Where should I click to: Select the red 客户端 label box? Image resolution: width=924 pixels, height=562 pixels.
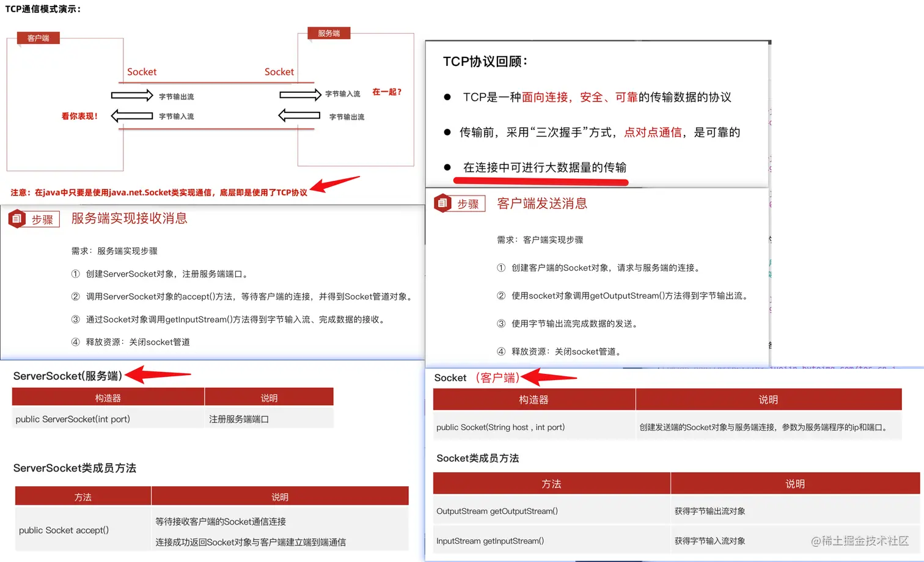click(x=38, y=38)
